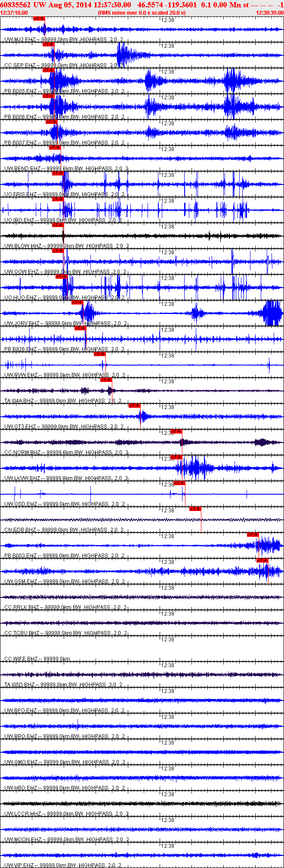The height and width of the screenshot is (868, 284).
Task: Click the large burst ending the UW.JORV trace
Action: tap(272, 313)
